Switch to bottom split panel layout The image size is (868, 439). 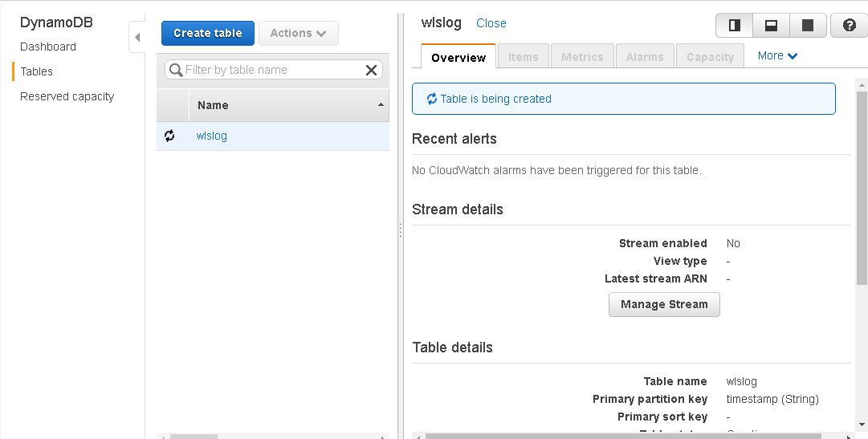[771, 26]
